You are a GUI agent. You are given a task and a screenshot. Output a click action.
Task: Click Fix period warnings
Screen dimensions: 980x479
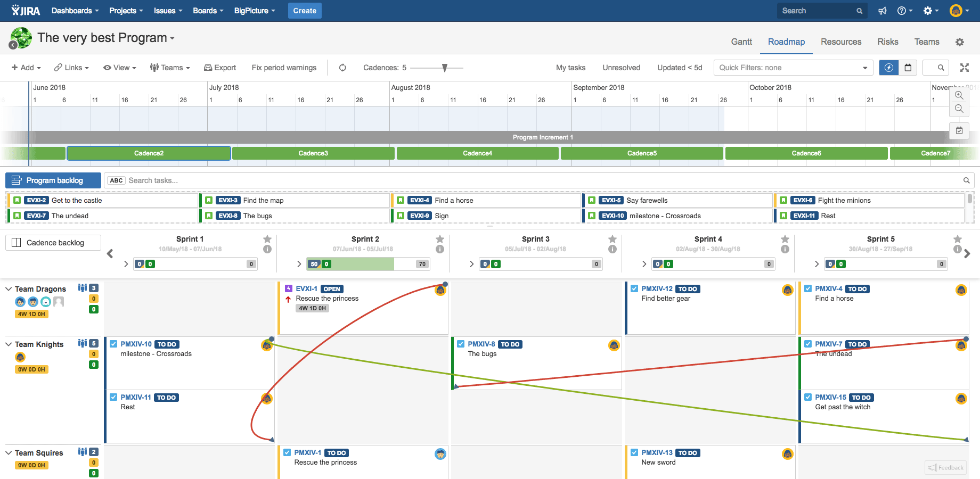(x=284, y=68)
